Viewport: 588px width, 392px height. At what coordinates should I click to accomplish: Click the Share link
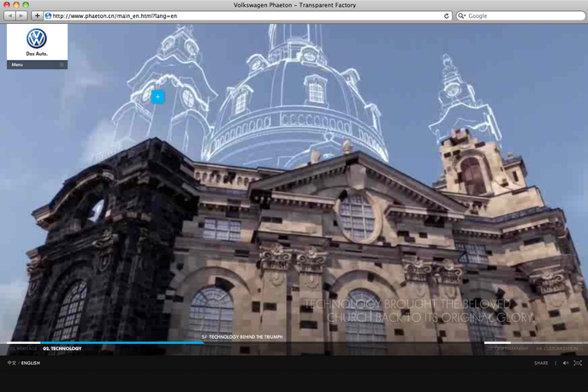tap(541, 363)
